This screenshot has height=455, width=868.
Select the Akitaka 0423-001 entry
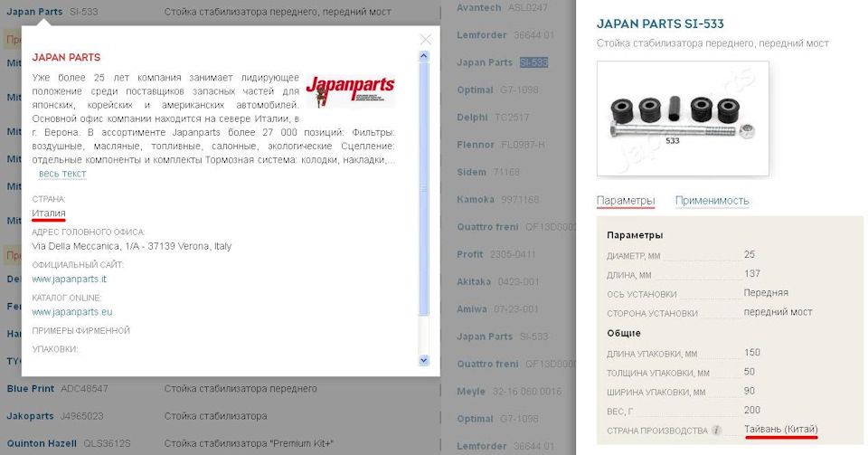(497, 281)
